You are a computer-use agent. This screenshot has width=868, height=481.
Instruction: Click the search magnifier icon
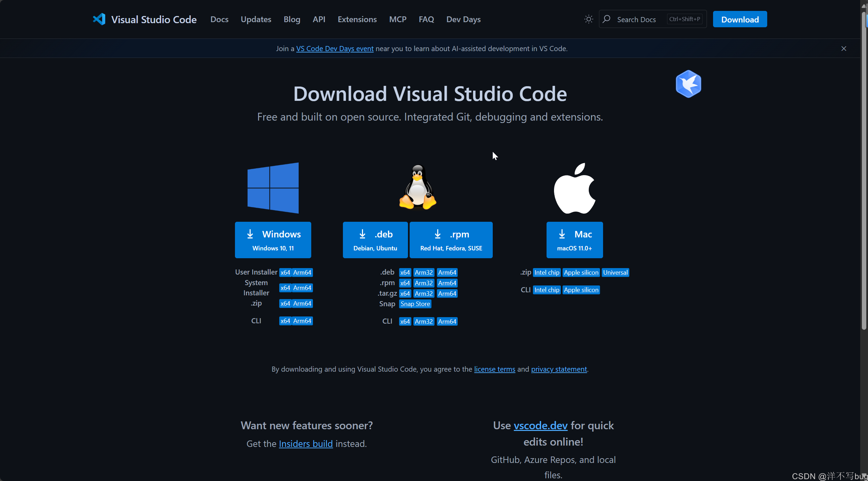(x=606, y=19)
